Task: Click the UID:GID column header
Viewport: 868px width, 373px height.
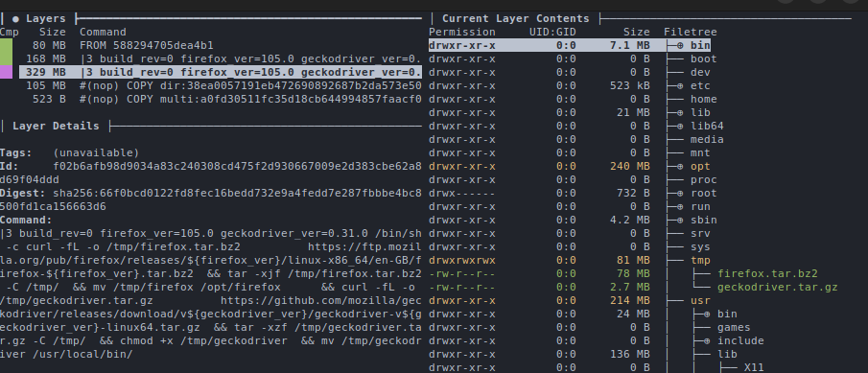Action: 552,32
